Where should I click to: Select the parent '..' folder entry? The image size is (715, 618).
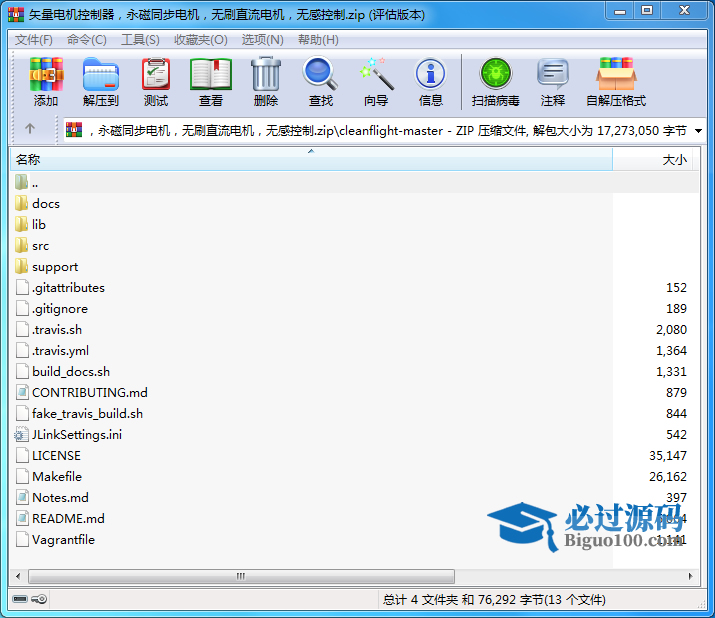point(354,182)
